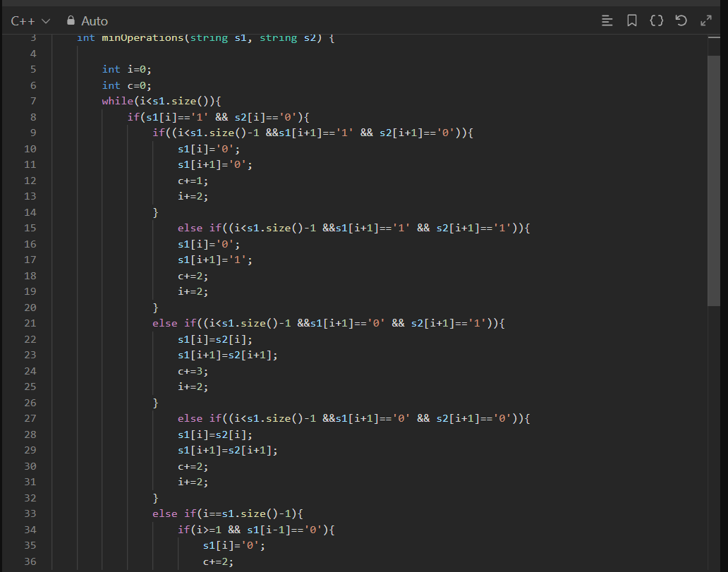Click the Auto mode label
Screen dimensions: 728x572
click(x=95, y=21)
